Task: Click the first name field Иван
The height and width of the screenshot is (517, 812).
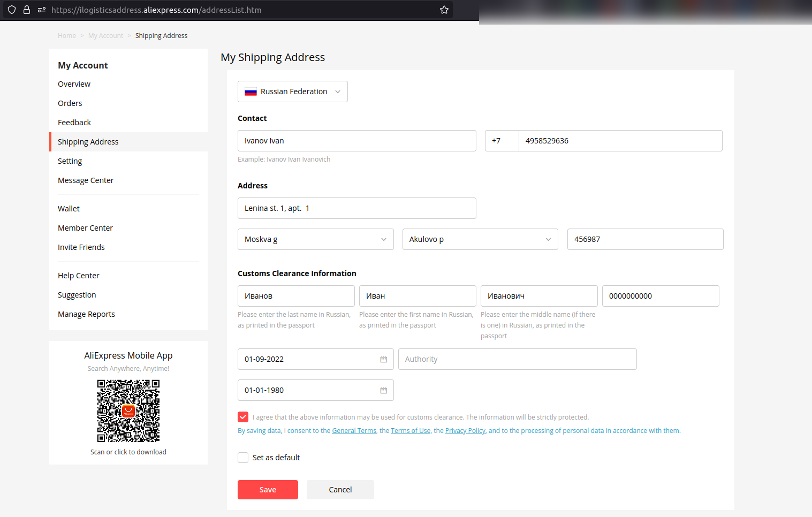Action: click(x=418, y=296)
